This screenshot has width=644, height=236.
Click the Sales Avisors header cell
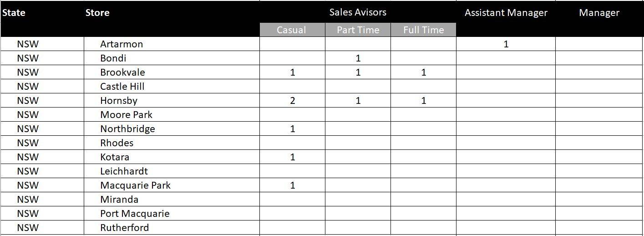click(358, 12)
